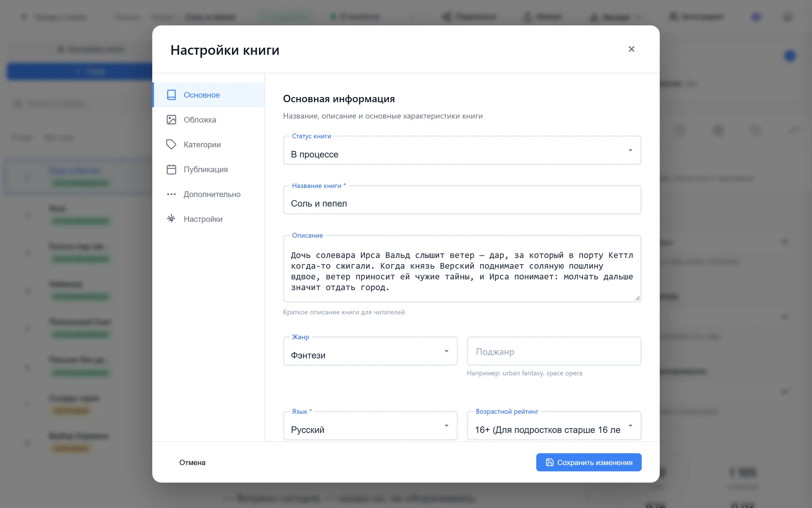This screenshot has height=508, width=812.
Task: Close the Настройки книги dialog
Action: point(631,49)
